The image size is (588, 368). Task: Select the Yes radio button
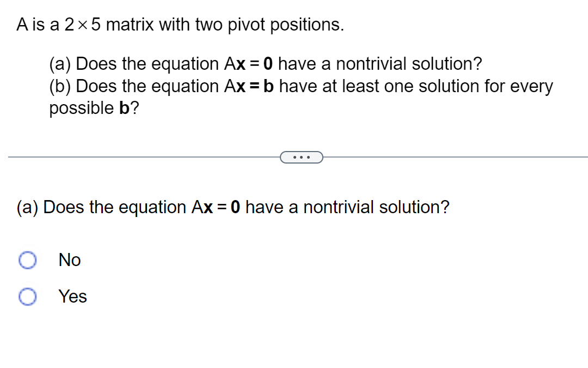pyautogui.click(x=27, y=297)
